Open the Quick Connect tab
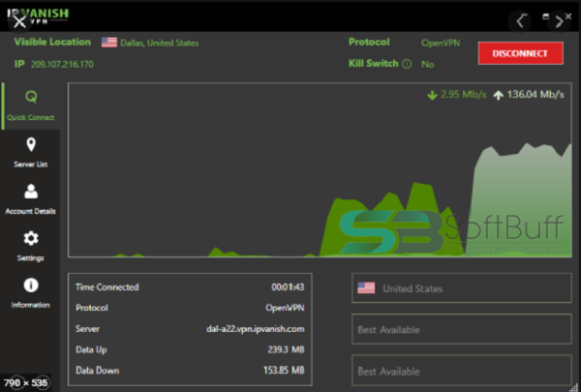 (30, 106)
